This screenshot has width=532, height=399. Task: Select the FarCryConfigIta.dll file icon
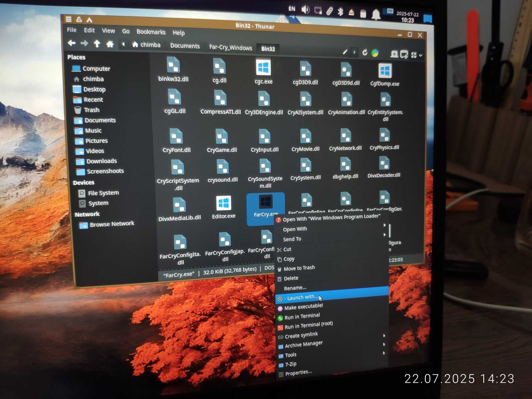point(180,242)
